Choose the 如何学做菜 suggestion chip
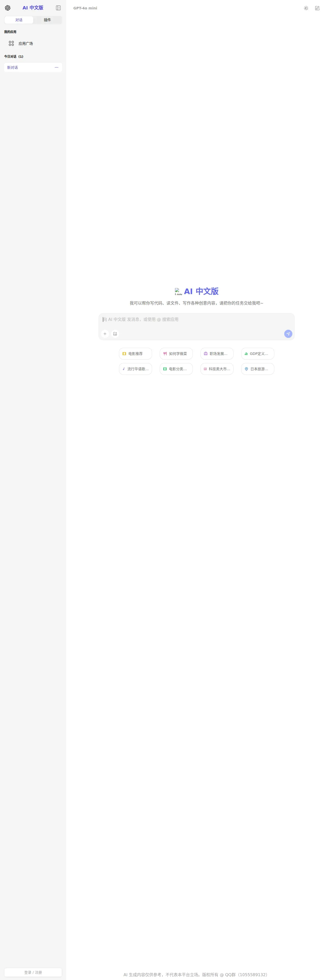 176,353
